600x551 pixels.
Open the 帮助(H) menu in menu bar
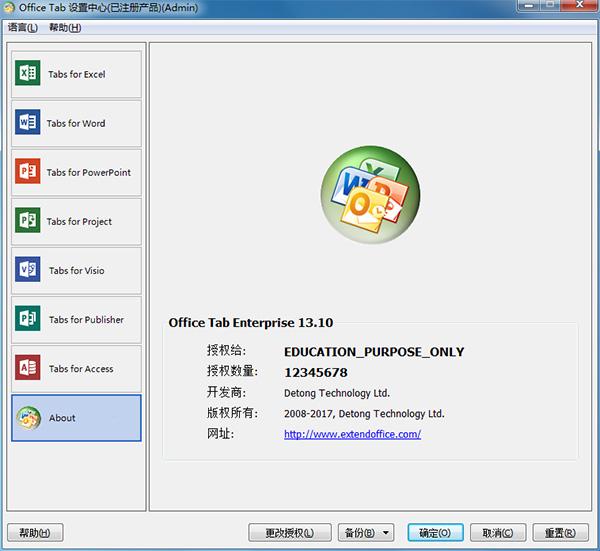pyautogui.click(x=65, y=27)
